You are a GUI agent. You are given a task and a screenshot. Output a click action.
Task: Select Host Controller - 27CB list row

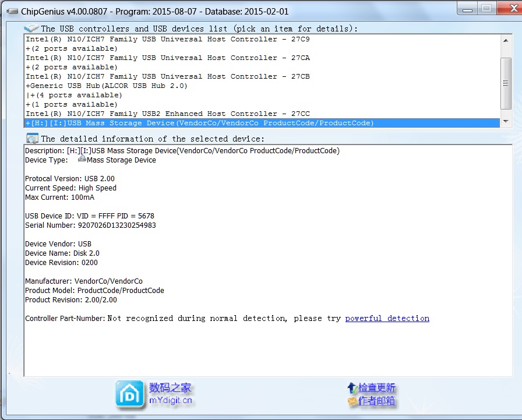click(x=262, y=76)
